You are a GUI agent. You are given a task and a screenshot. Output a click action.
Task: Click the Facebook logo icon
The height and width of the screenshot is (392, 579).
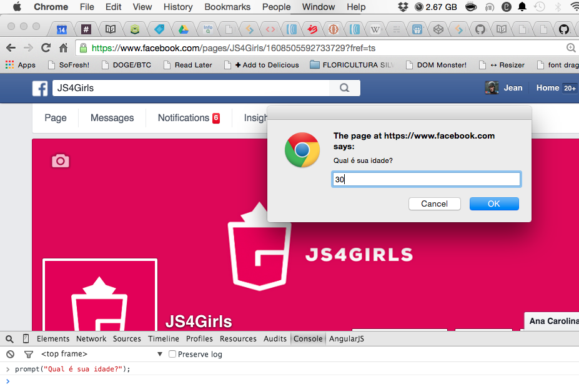tap(40, 88)
